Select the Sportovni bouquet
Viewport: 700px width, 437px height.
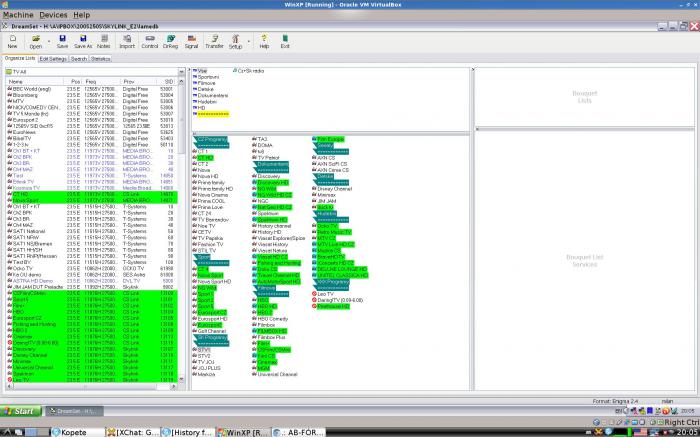[x=205, y=77]
